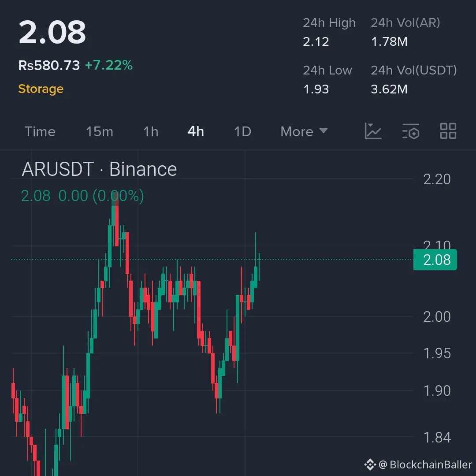476x476 pixels.
Task: Click the 2.08 0.00 (0.00%) chart legend
Action: click(x=82, y=196)
